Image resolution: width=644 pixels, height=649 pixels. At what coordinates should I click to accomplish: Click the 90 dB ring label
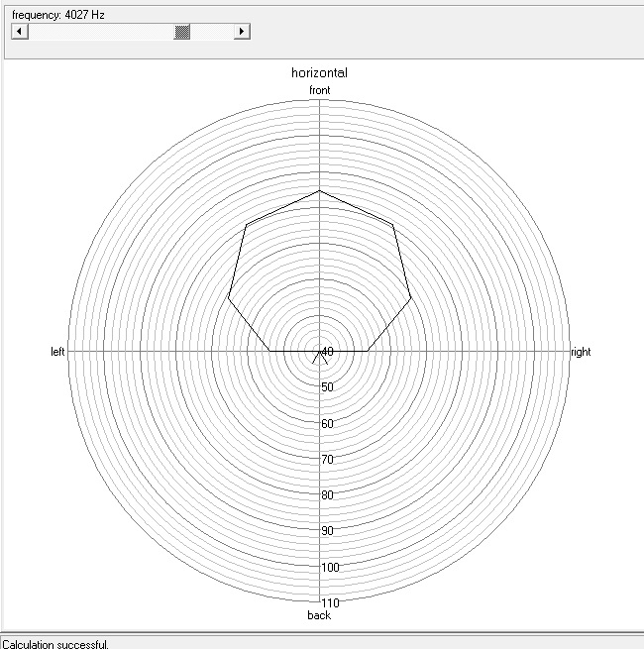click(x=327, y=531)
